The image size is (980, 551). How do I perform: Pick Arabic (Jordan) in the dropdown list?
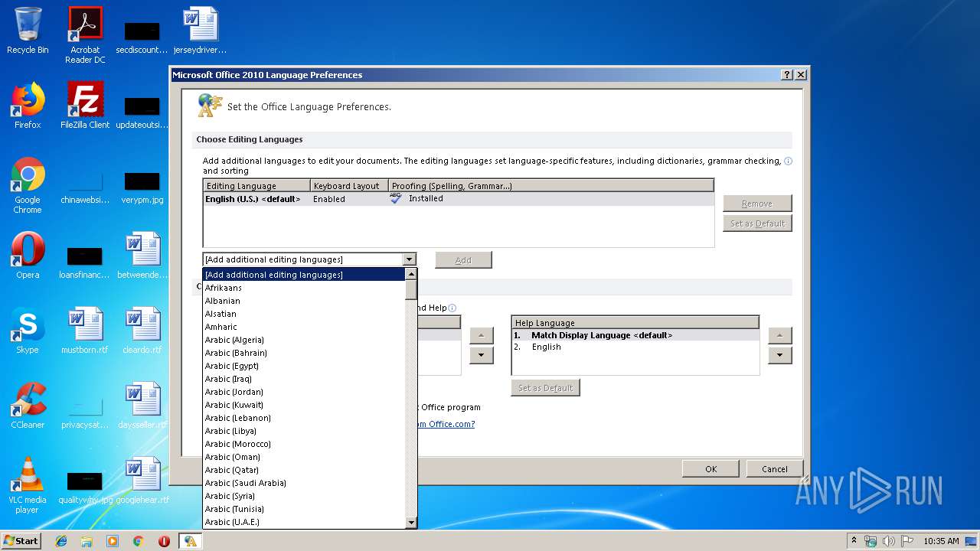[304, 392]
